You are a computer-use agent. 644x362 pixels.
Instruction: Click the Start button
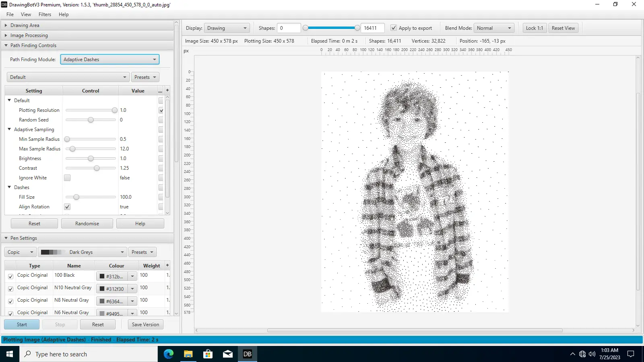[x=22, y=325]
